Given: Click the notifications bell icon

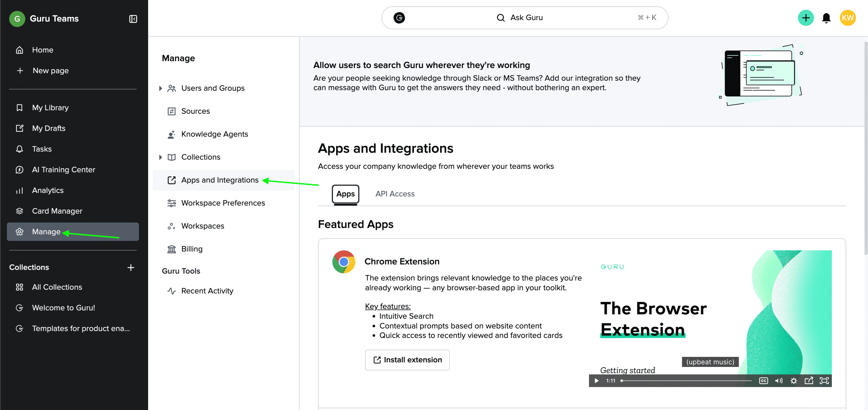Looking at the screenshot, I should coord(826,18).
